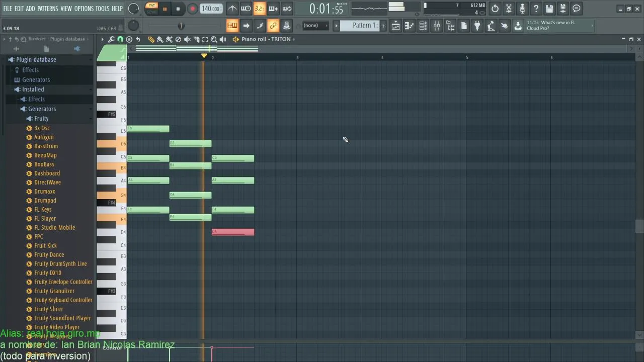Open the Tempo tapper icon
This screenshot has width=644, height=362.
tap(491, 26)
